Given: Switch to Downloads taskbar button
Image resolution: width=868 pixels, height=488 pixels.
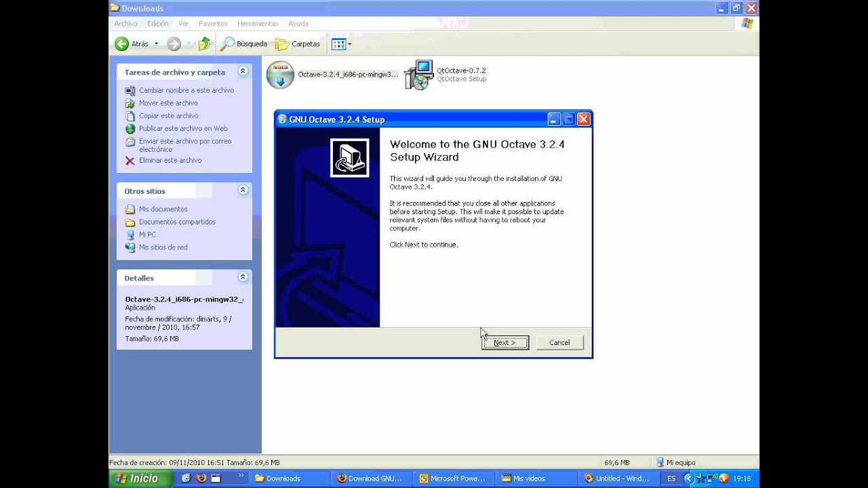Looking at the screenshot, I should pyautogui.click(x=290, y=479).
